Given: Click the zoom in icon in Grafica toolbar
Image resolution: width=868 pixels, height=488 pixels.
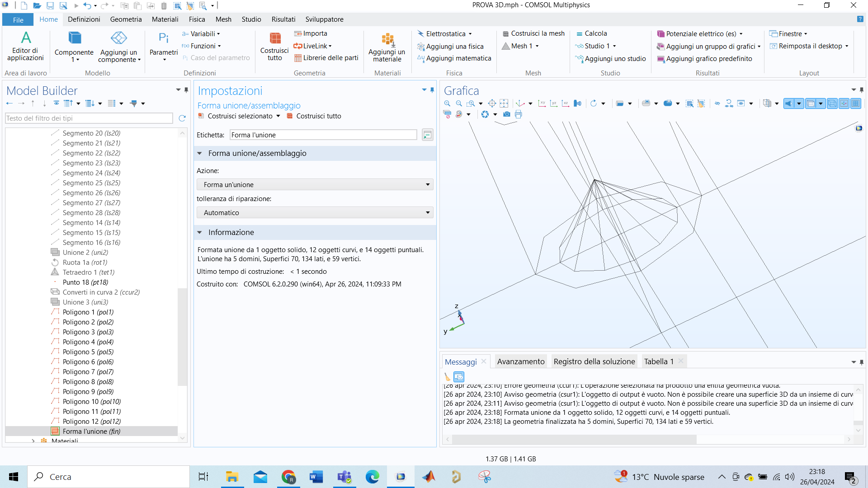Looking at the screenshot, I should coord(447,103).
